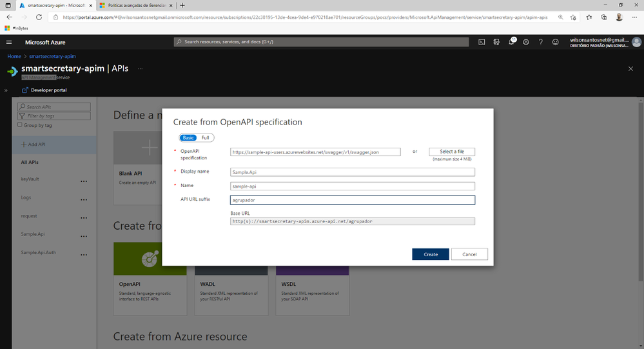Image resolution: width=644 pixels, height=349 pixels.
Task: Select Sample.Api.Auth in the API list
Action: 38,253
